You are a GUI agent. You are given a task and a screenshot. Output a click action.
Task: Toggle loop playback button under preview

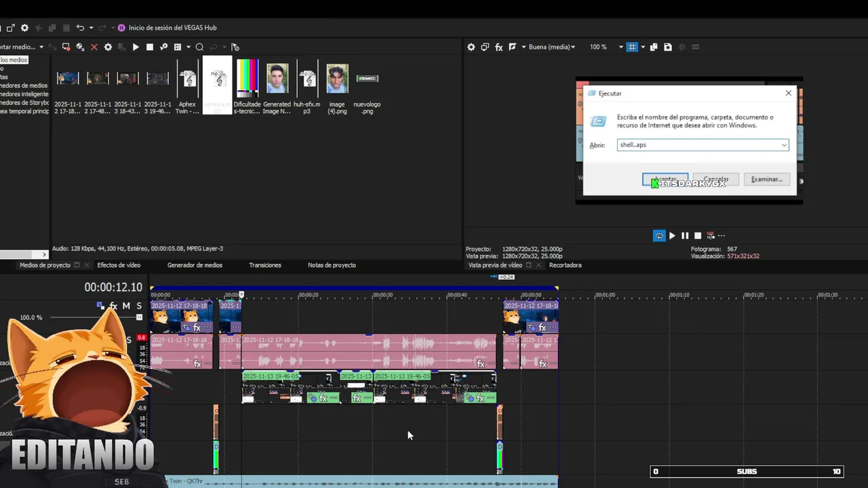point(659,236)
